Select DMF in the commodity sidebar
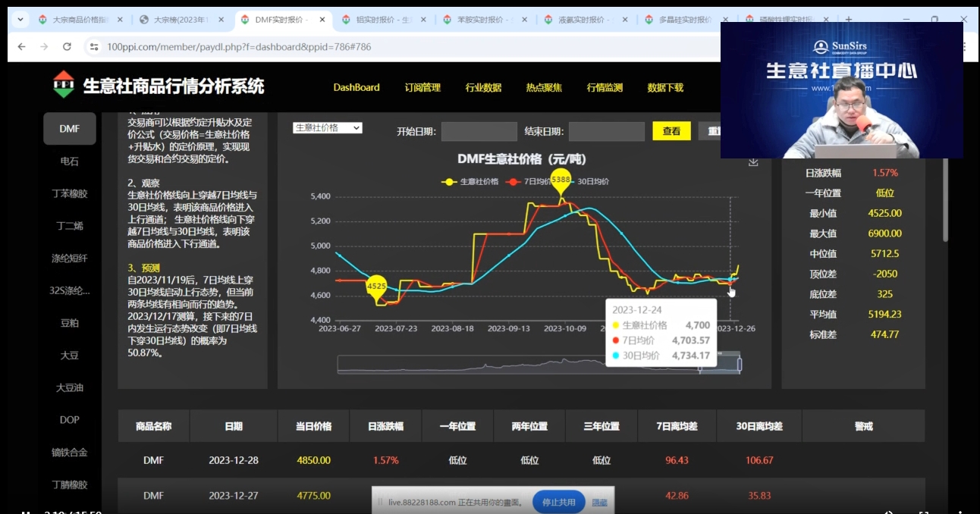The image size is (980, 514). pos(70,129)
